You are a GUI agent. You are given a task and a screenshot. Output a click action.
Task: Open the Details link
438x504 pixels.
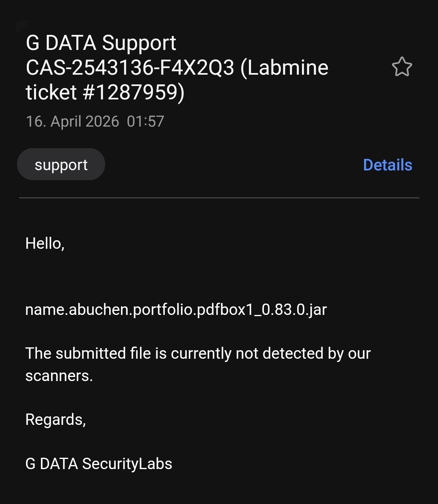coord(387,165)
